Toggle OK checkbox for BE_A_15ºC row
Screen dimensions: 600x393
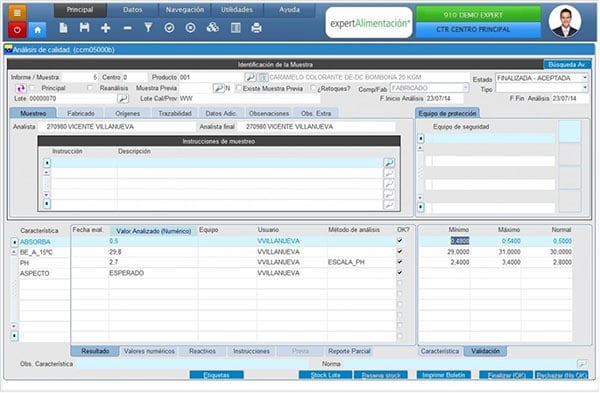399,251
